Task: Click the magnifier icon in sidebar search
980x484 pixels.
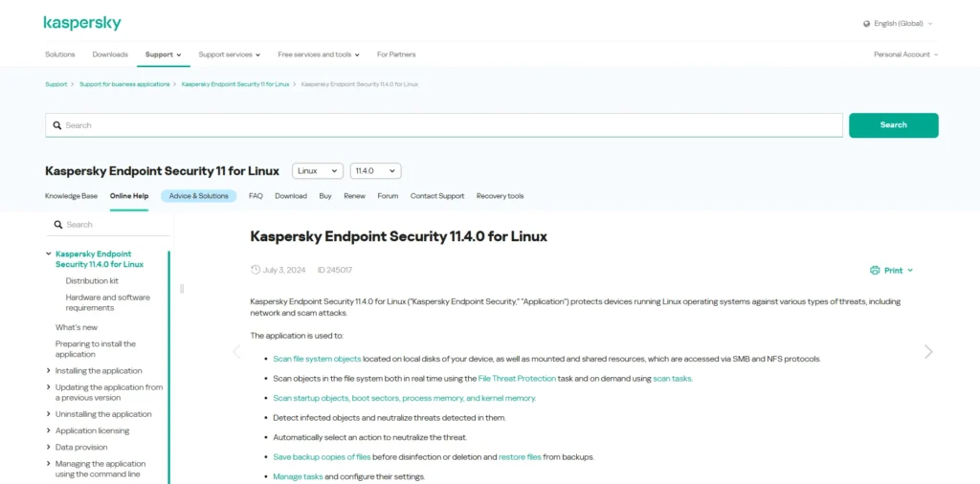Action: tap(58, 225)
